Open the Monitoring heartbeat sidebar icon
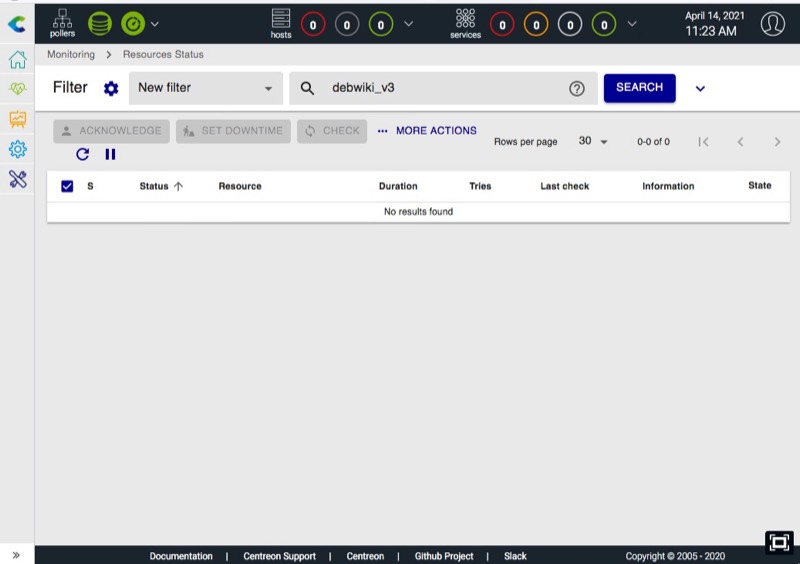This screenshot has width=800, height=564. pos(17,89)
